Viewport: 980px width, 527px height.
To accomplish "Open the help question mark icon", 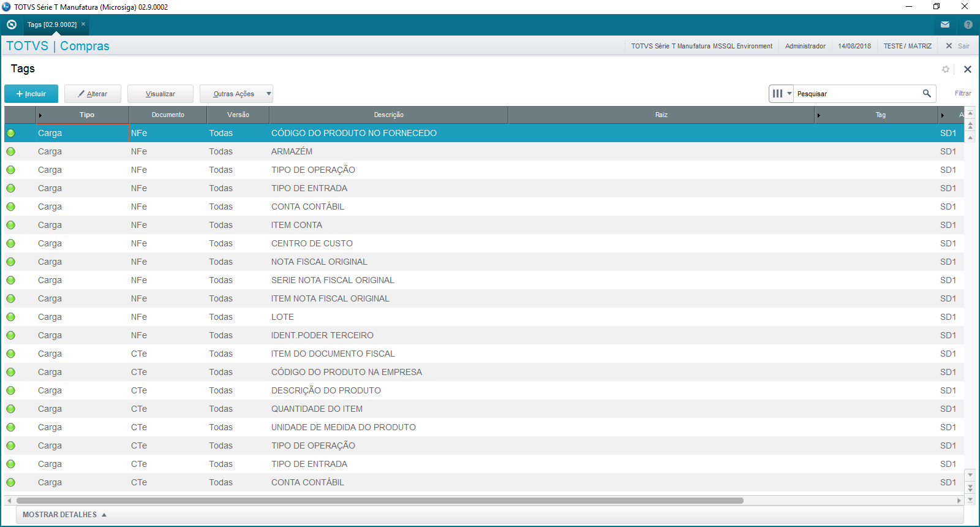I will click(968, 25).
